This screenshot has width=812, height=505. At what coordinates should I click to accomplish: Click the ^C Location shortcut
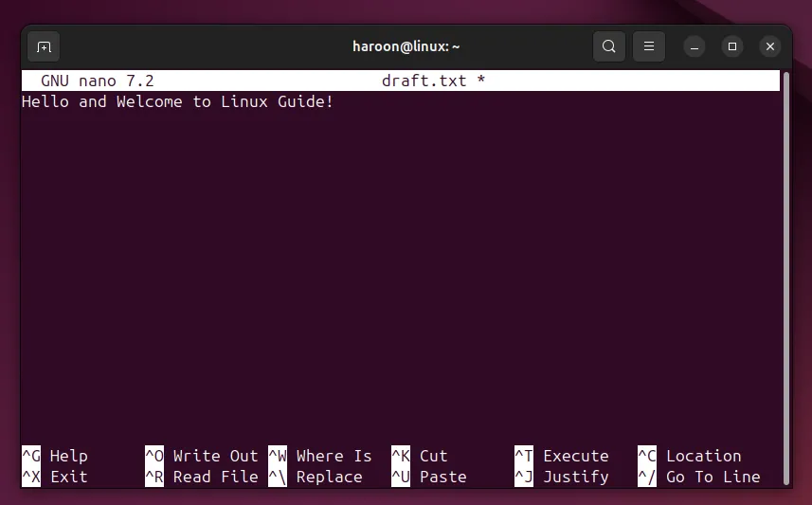(x=690, y=456)
